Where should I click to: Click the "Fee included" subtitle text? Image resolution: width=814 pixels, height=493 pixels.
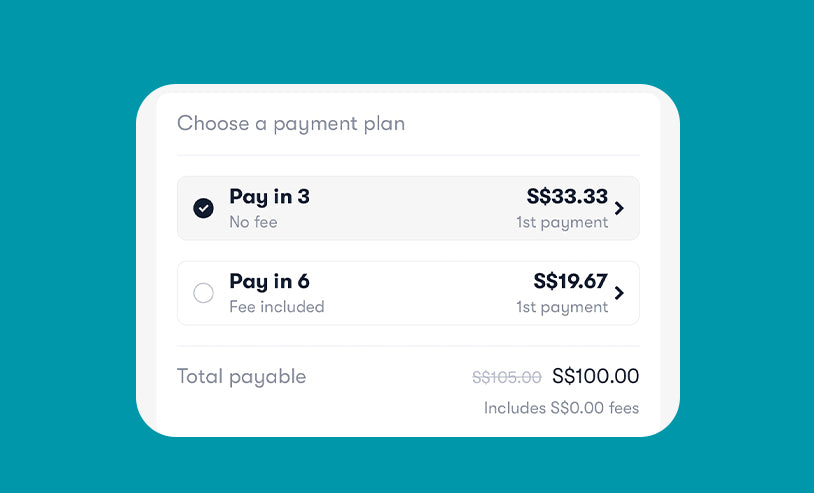pyautogui.click(x=276, y=307)
